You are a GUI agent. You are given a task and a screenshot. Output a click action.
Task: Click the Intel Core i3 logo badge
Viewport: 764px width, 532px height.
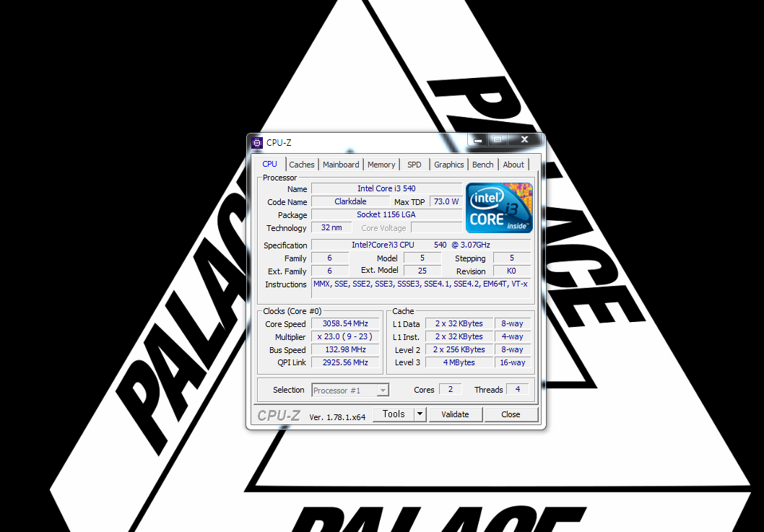click(x=499, y=208)
